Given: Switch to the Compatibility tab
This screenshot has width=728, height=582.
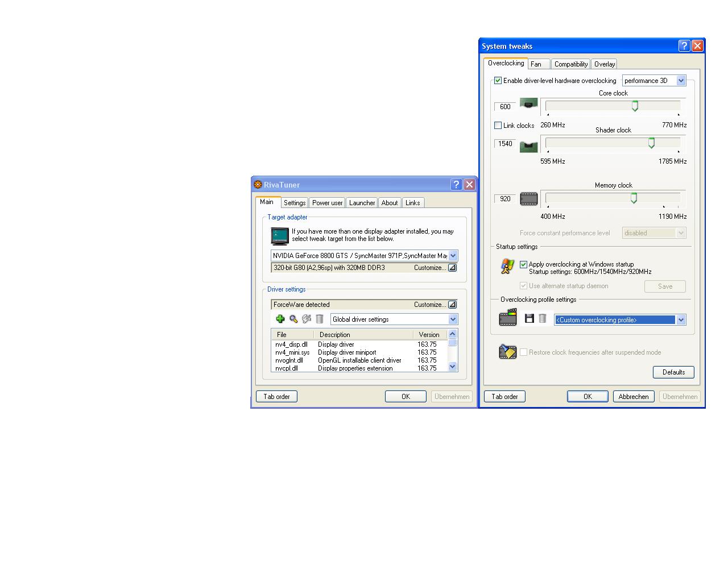Looking at the screenshot, I should [x=571, y=64].
